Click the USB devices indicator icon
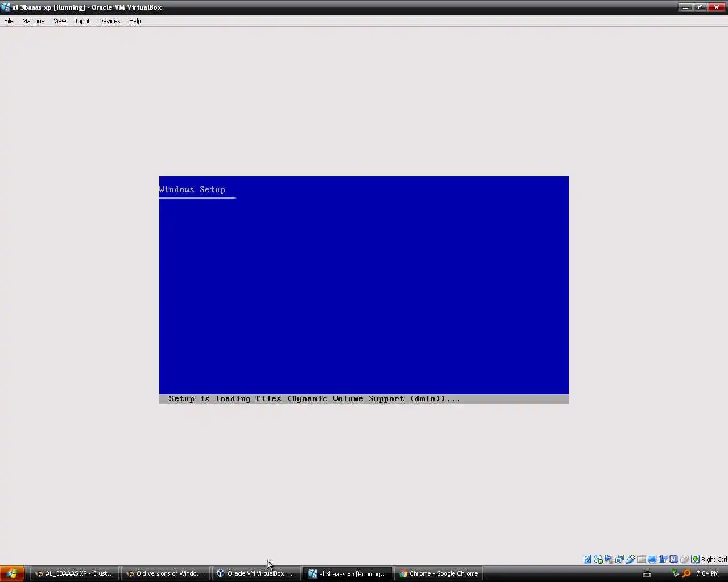The height and width of the screenshot is (582, 728). [631, 559]
